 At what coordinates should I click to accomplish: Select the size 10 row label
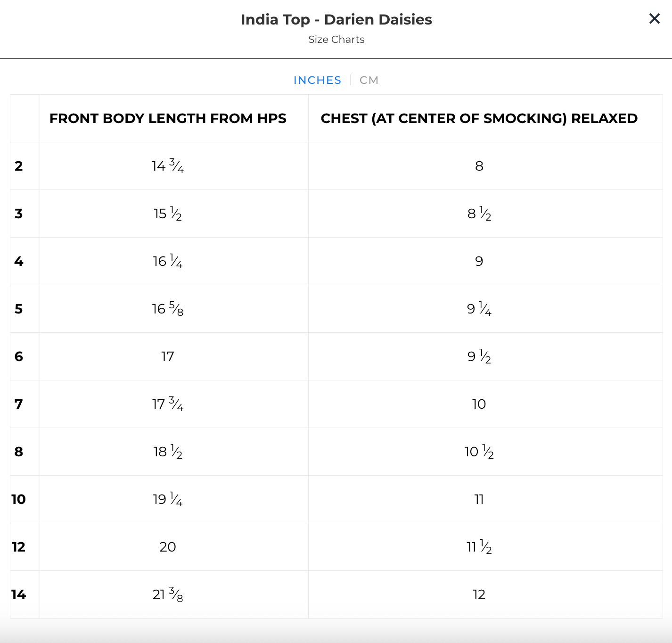click(19, 499)
